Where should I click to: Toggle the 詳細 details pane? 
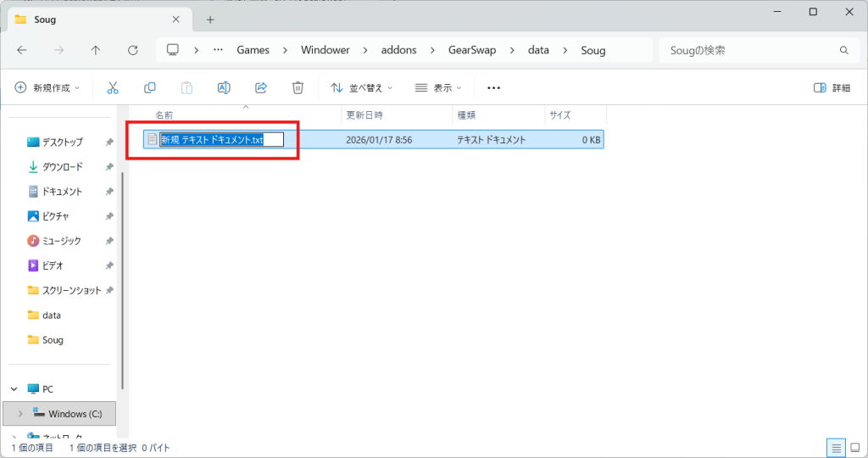832,87
